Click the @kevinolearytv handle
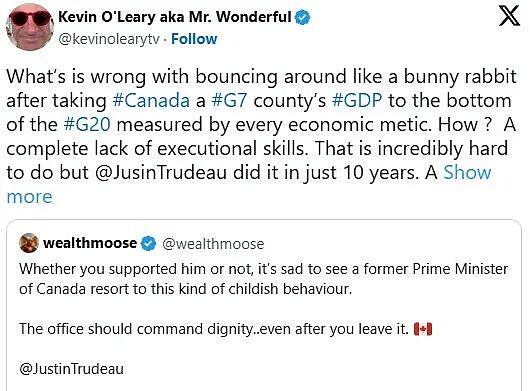The width and height of the screenshot is (530, 391). pos(109,39)
